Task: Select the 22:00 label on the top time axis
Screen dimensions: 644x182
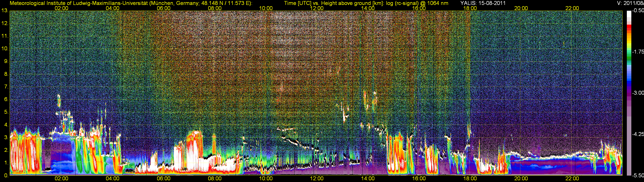Action: click(x=572, y=8)
